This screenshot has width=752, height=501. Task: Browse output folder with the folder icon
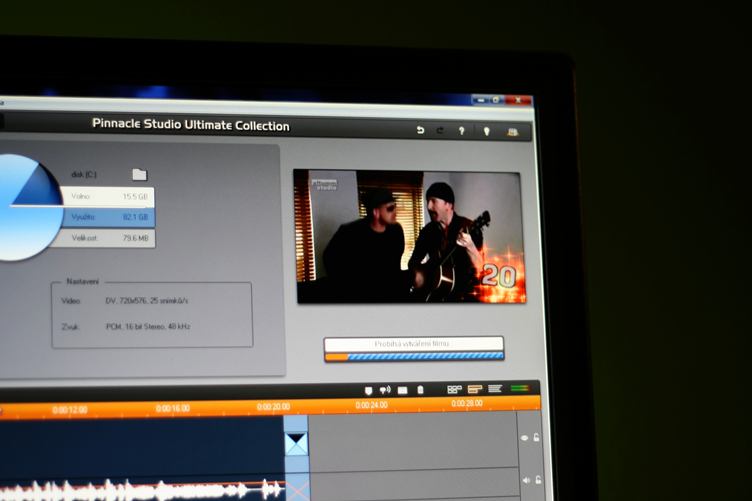point(139,175)
